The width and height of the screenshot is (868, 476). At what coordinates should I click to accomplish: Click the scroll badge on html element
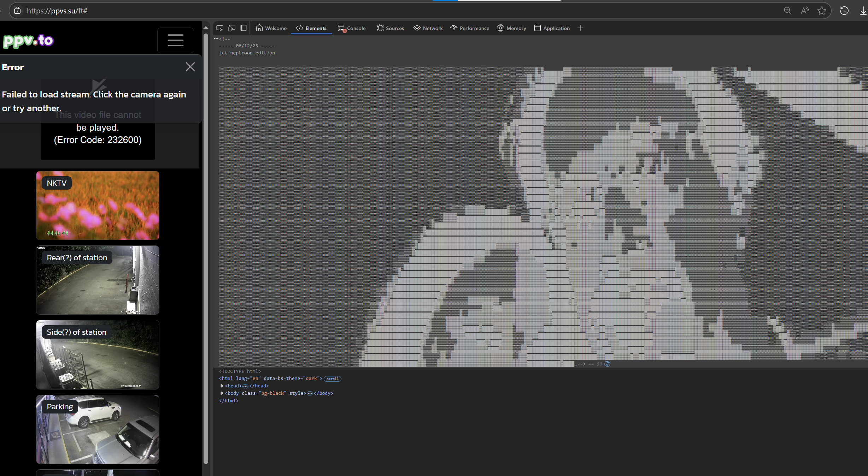(x=333, y=379)
